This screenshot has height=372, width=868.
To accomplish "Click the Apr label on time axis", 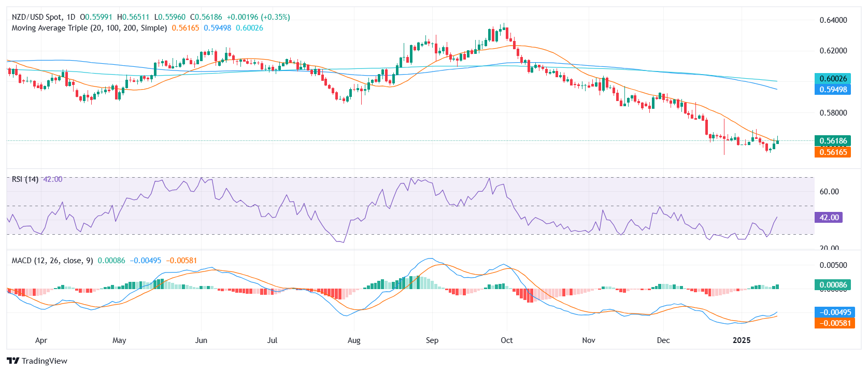I will point(41,340).
